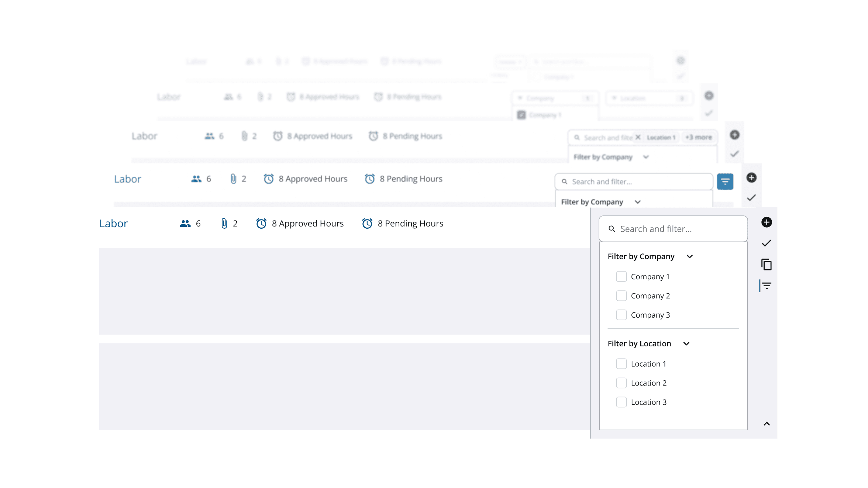This screenshot has width=868, height=488.
Task: Click the front panel crew people icon
Action: [185, 224]
